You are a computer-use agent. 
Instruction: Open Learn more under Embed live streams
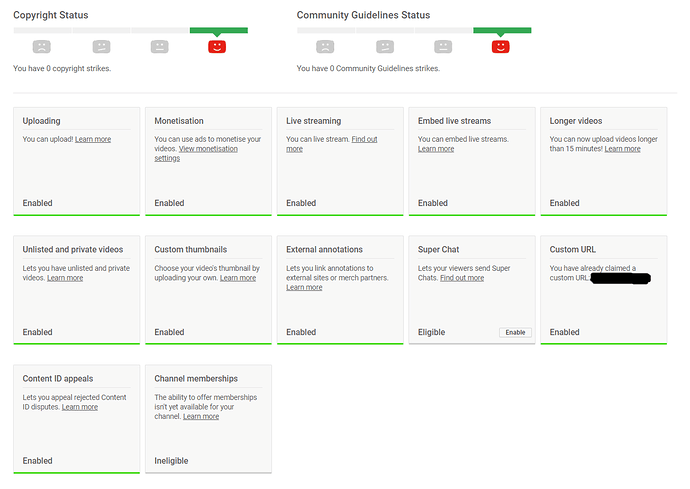pyautogui.click(x=436, y=149)
